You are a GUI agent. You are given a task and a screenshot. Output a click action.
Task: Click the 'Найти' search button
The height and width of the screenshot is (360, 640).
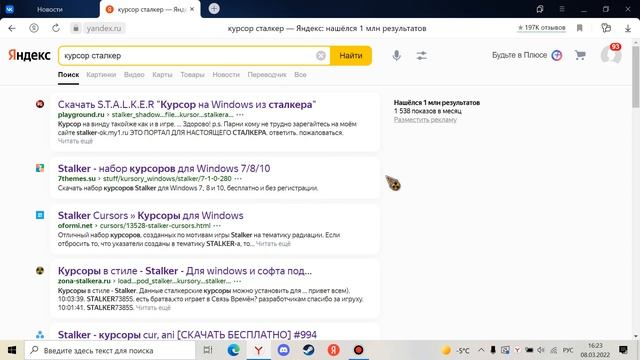point(351,56)
